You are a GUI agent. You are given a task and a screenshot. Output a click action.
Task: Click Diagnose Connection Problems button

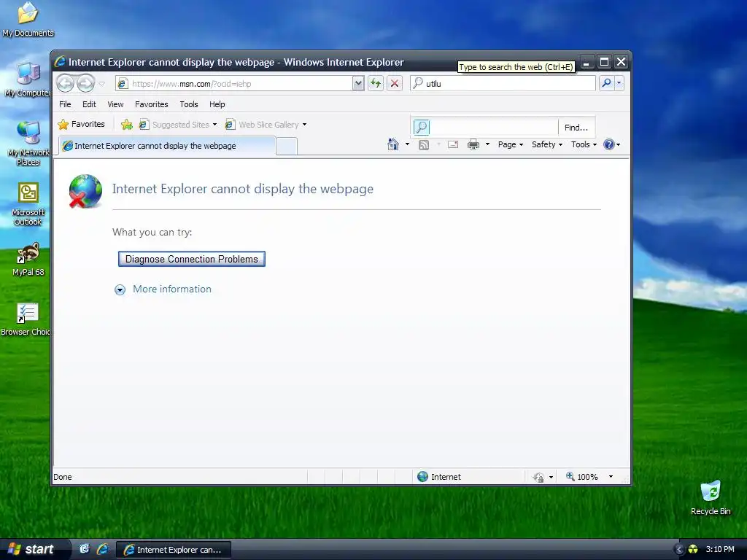pyautogui.click(x=192, y=259)
